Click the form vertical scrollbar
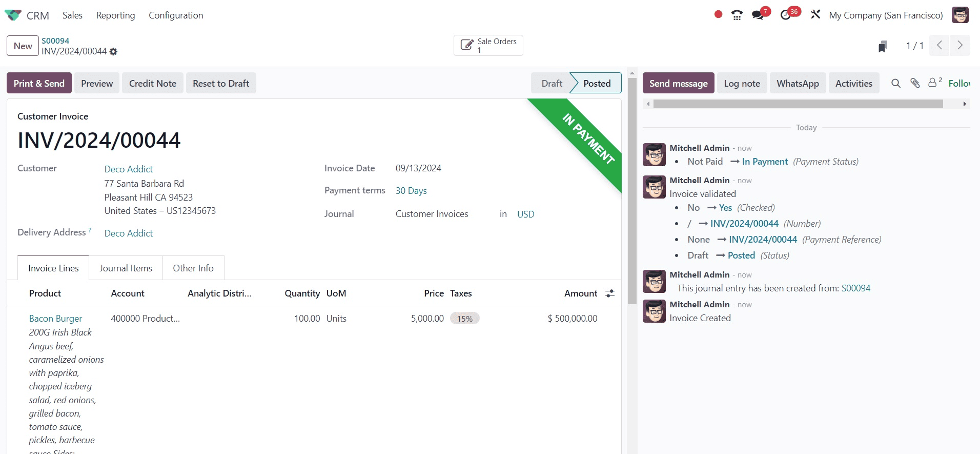The width and height of the screenshot is (980, 454). pyautogui.click(x=632, y=190)
